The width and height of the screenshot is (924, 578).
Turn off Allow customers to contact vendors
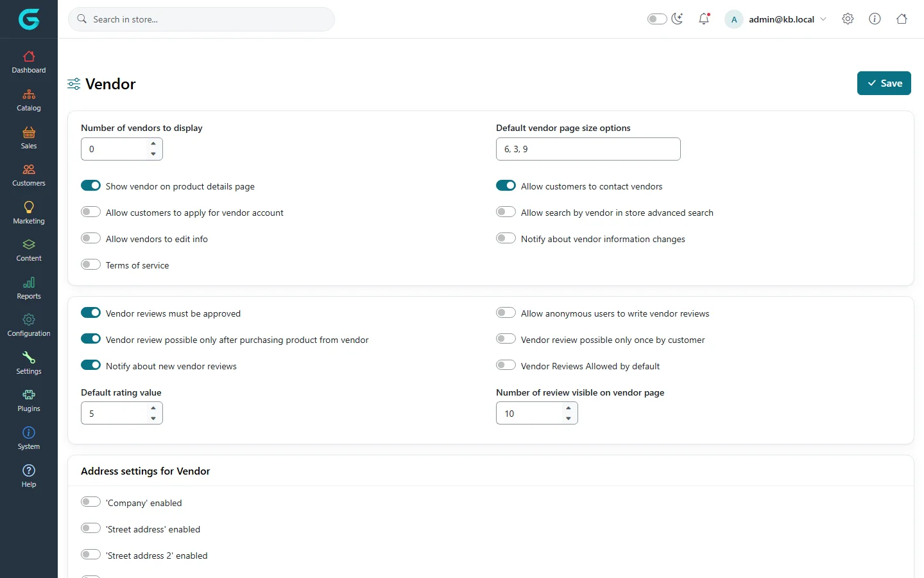506,186
